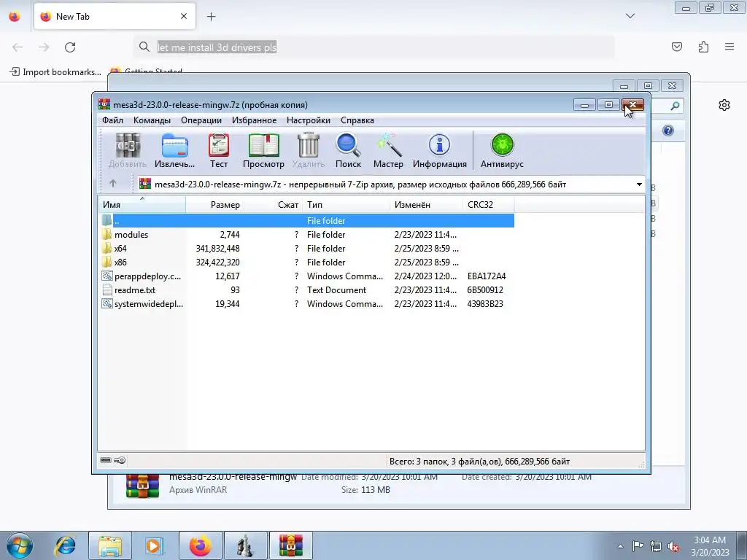The width and height of the screenshot is (747, 560).
Task: Click the Тест (Test) toolbar icon
Action: (x=219, y=146)
